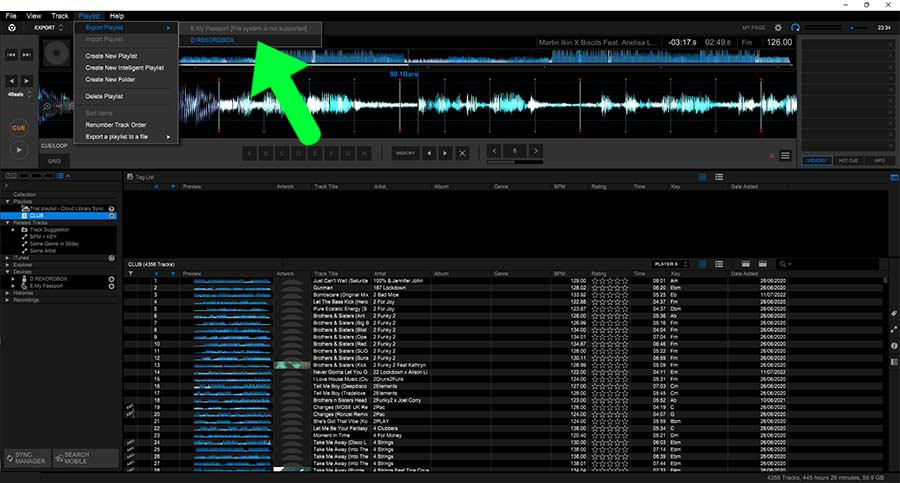The height and width of the screenshot is (483, 900).
Task: Click the MEMORY cue button
Action: 405,153
